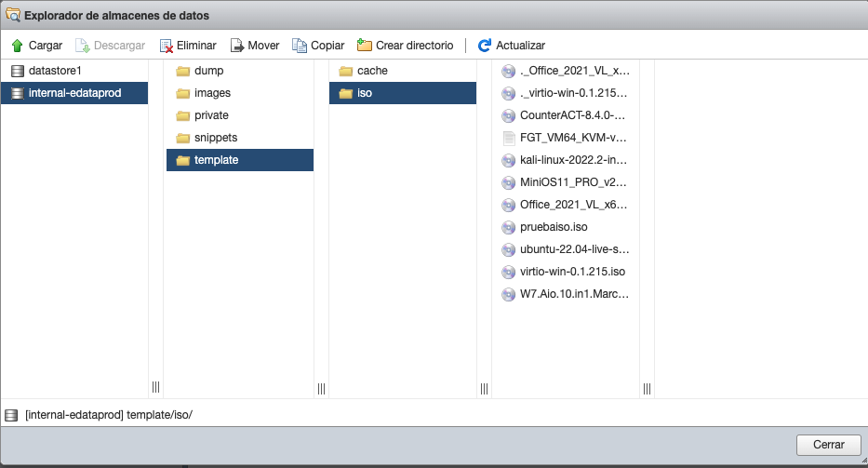Select CounterACT-8.4.0 file name

572,115
